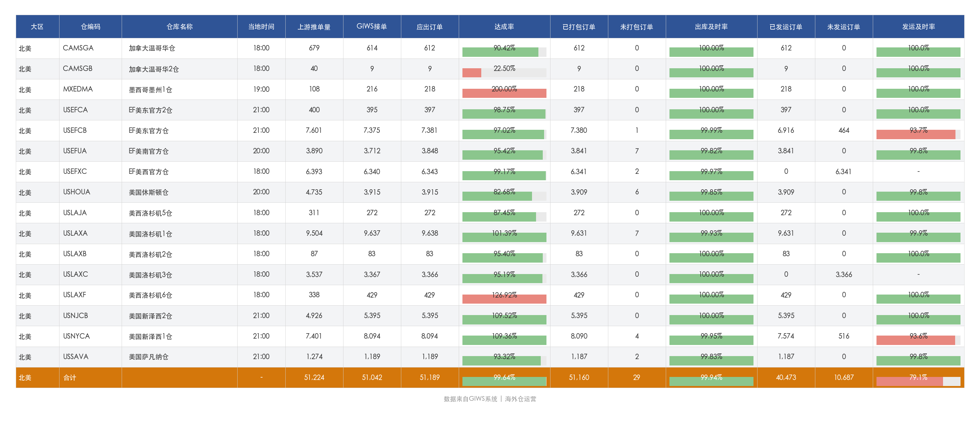The image size is (980, 424).
Task: Click footer text 数据来自GIWS系统 | 海外仓运营
Action: pyautogui.click(x=490, y=399)
